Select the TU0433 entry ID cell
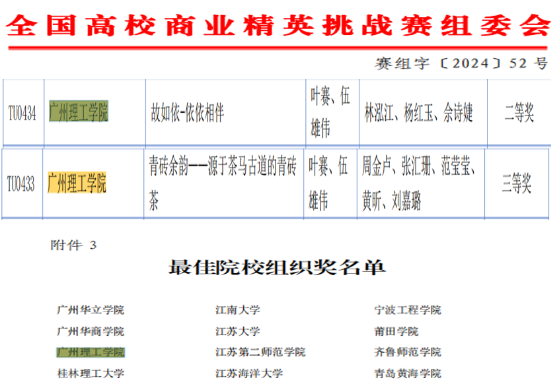The width and height of the screenshot is (559, 392). [21, 183]
